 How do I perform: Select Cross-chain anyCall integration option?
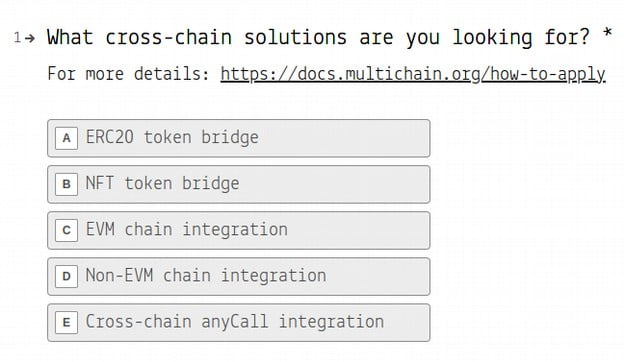(x=239, y=323)
